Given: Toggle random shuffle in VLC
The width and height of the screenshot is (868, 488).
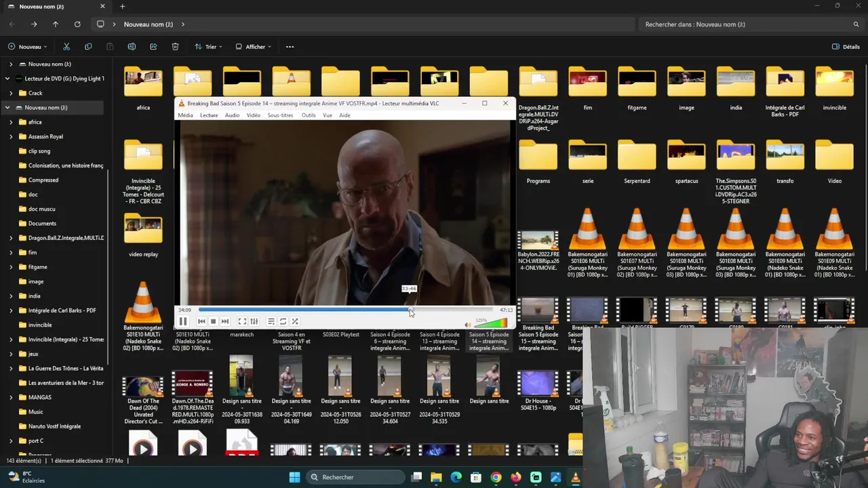Looking at the screenshot, I should pyautogui.click(x=295, y=321).
